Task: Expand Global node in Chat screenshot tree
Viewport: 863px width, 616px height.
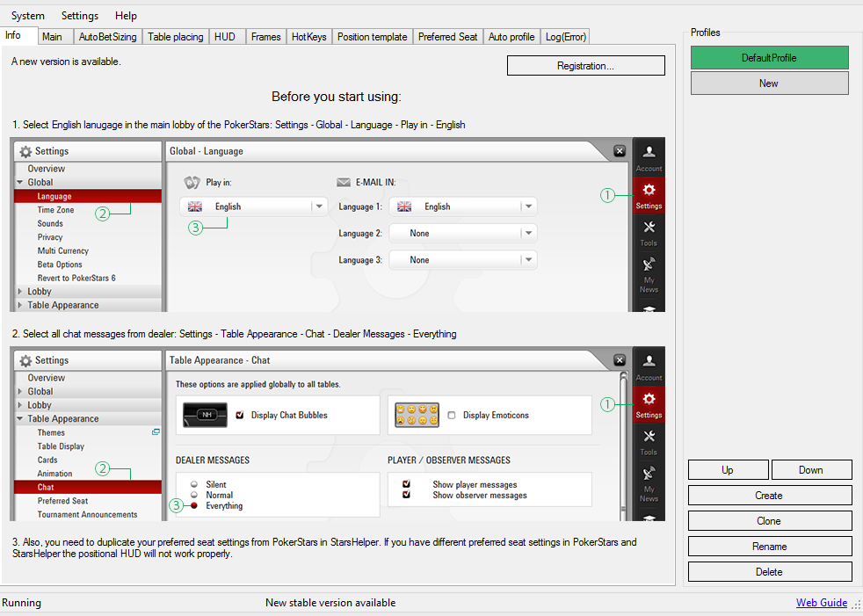Action: [20, 391]
